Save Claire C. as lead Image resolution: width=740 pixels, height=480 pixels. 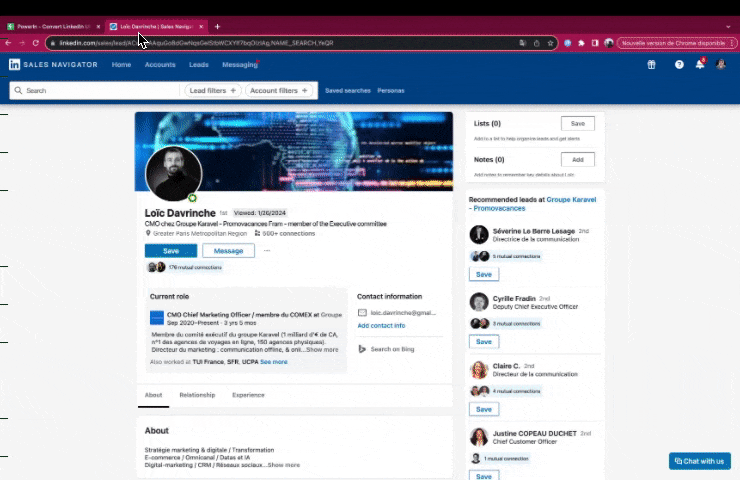pos(484,409)
